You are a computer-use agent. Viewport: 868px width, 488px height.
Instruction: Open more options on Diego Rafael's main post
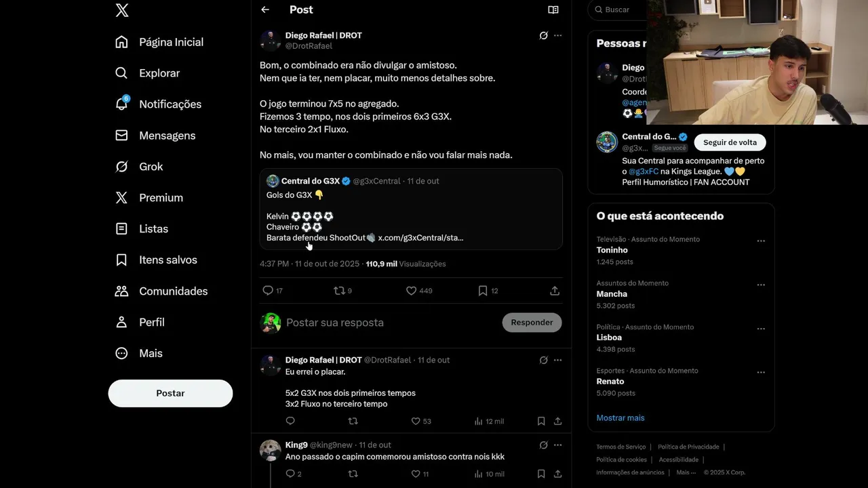[x=557, y=35]
